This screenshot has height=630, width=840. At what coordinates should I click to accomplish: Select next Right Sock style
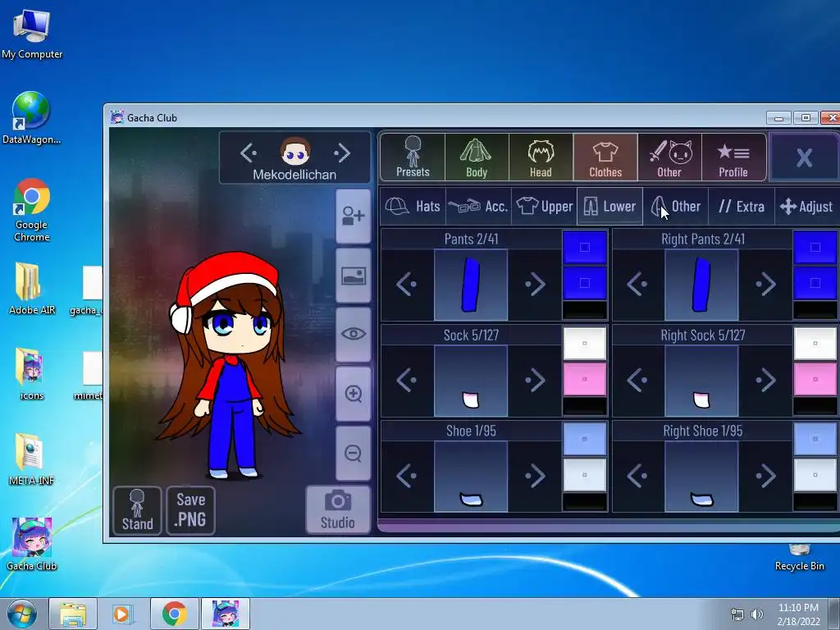765,381
